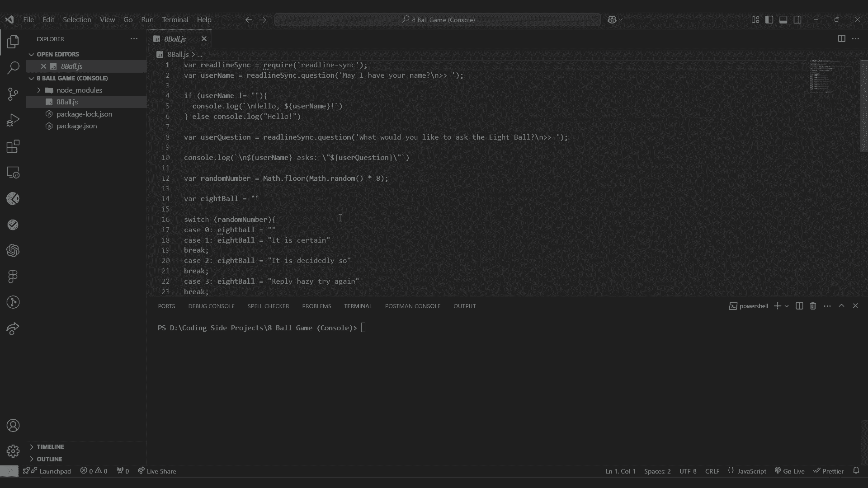Click the code minimap preview
868x488 pixels.
[x=831, y=76]
